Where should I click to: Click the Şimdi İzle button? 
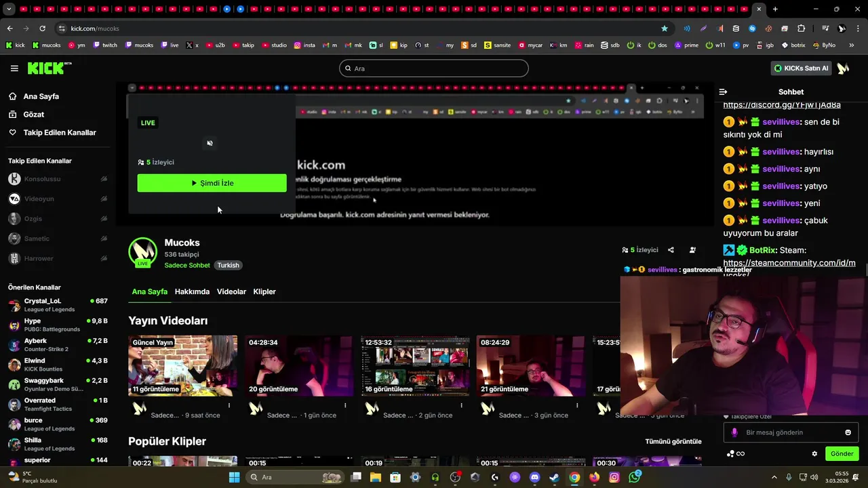[x=212, y=183]
